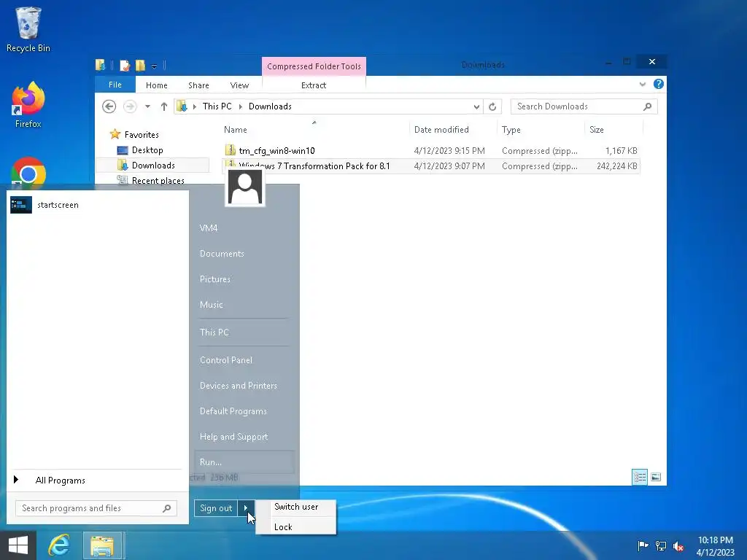Open the Share ribbon tab

point(198,85)
